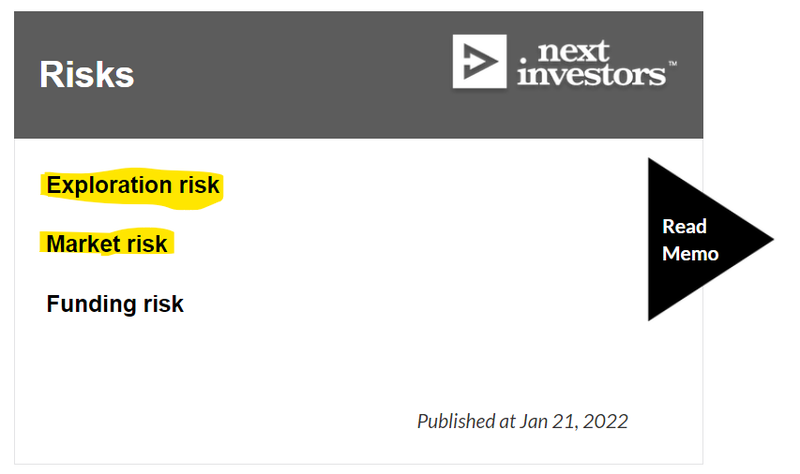Click the word 'investors' in the logo
The height and width of the screenshot is (474, 800).
(591, 74)
